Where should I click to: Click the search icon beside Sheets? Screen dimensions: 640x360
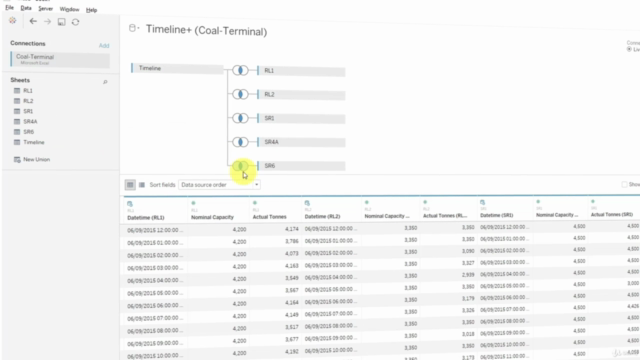click(105, 82)
